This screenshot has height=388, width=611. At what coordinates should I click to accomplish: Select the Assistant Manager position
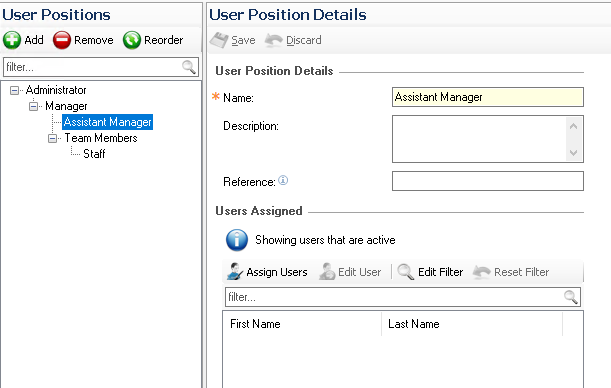click(108, 122)
